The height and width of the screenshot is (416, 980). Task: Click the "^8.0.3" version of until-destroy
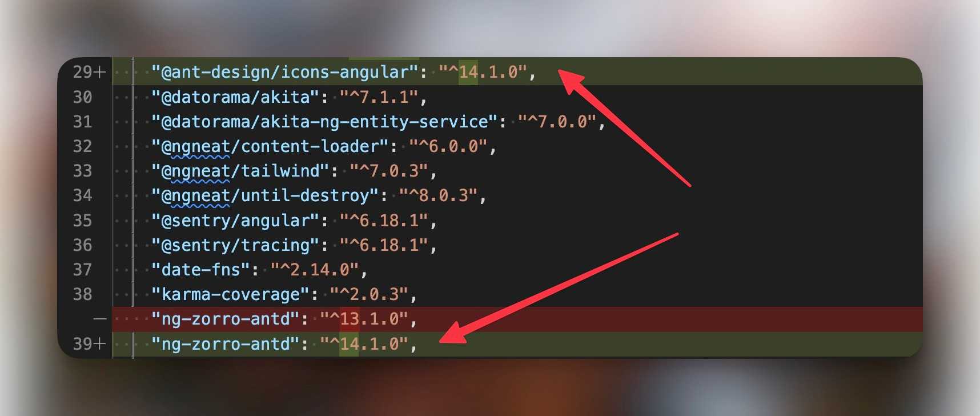[438, 195]
